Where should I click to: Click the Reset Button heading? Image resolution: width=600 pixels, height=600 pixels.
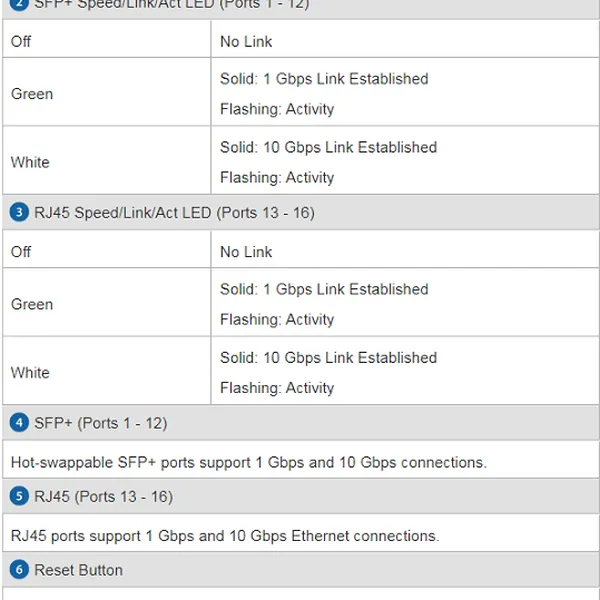point(78,570)
